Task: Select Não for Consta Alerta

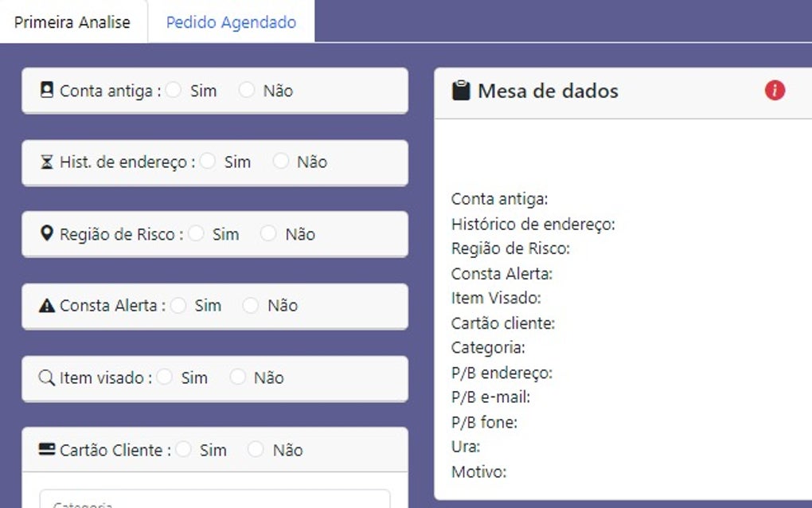Action: pos(251,306)
